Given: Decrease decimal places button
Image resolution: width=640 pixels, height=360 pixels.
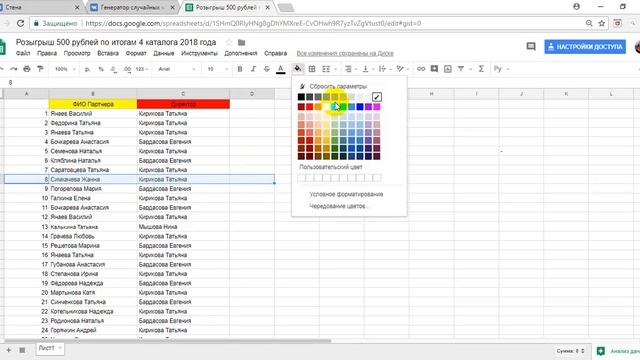Looking at the screenshot, I should click(114, 69).
